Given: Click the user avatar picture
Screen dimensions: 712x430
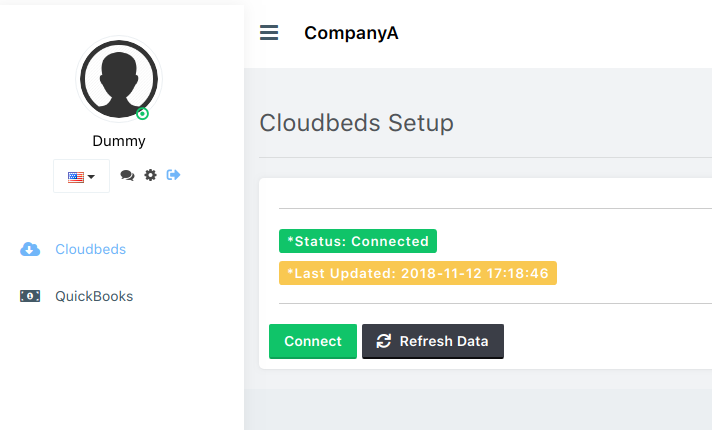Looking at the screenshot, I should pos(119,79).
